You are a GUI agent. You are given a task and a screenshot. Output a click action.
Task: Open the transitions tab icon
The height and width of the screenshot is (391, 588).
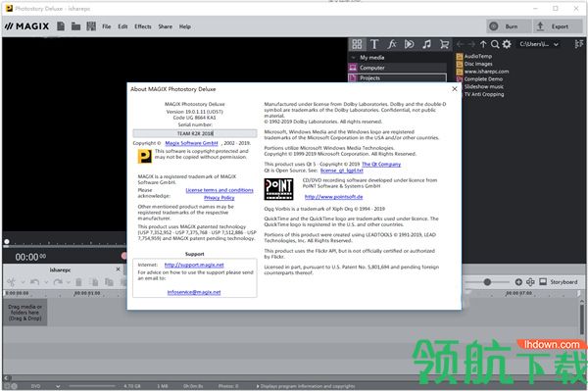(x=409, y=44)
